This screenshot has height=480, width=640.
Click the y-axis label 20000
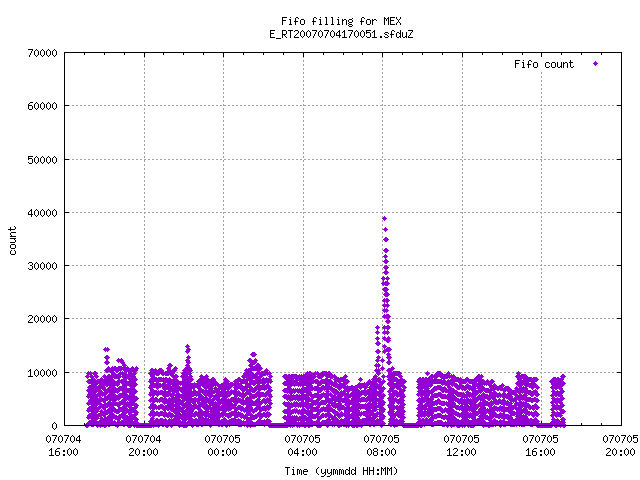[42, 319]
